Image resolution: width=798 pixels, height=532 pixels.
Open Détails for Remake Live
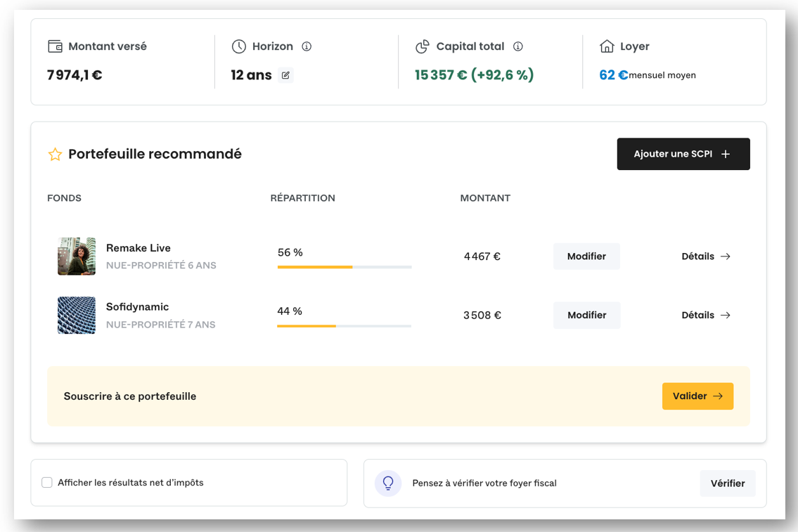pos(706,257)
